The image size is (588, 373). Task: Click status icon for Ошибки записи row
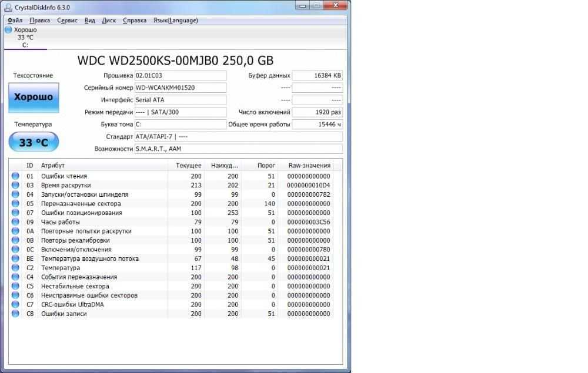(x=15, y=314)
